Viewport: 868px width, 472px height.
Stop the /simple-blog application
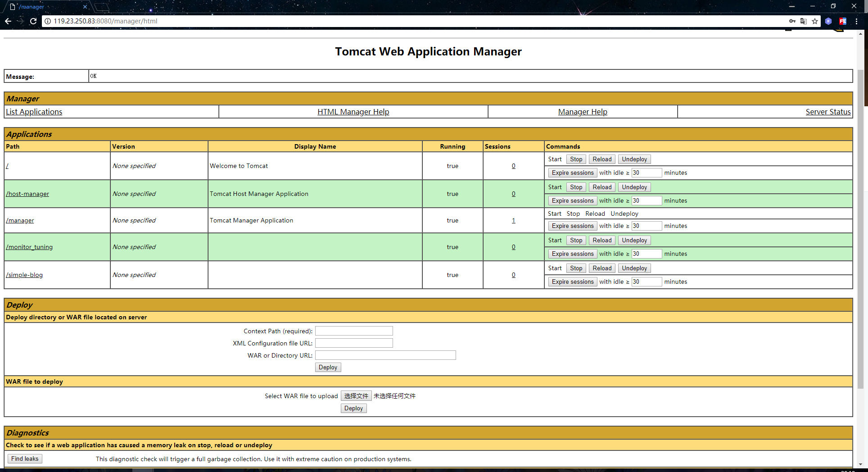click(576, 268)
